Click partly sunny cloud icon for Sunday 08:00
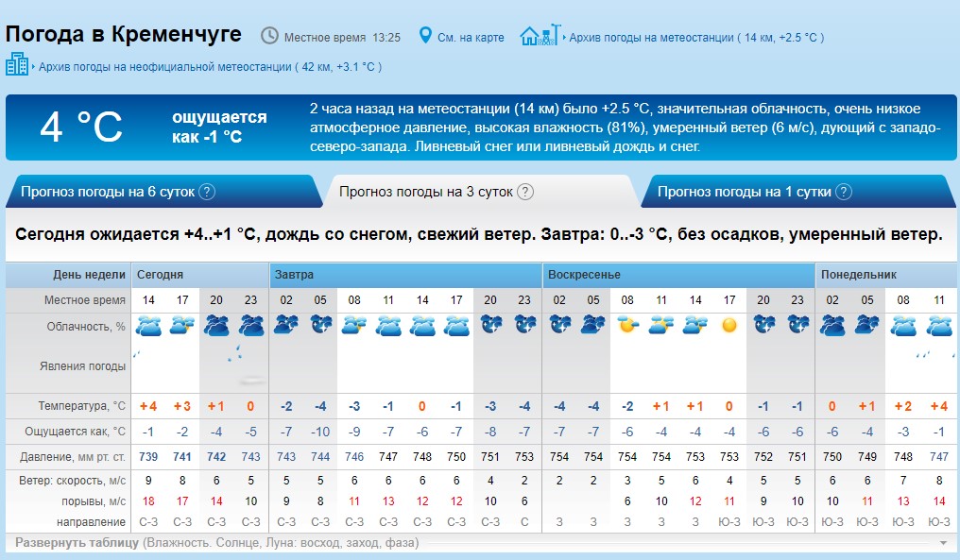 (x=627, y=326)
